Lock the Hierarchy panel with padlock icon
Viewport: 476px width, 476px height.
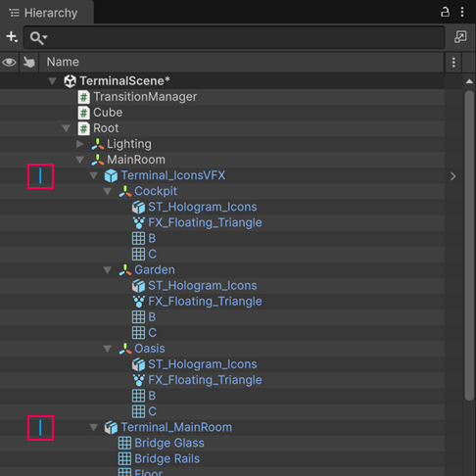coord(445,12)
